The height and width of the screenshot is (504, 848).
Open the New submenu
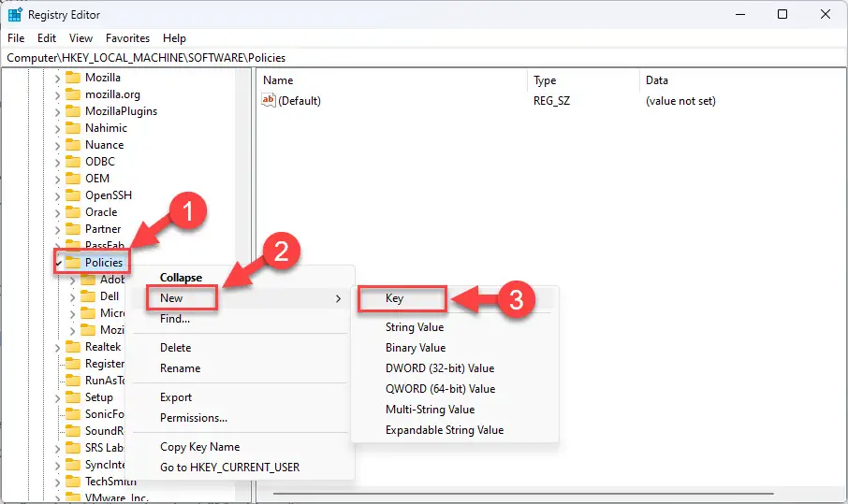[241, 298]
